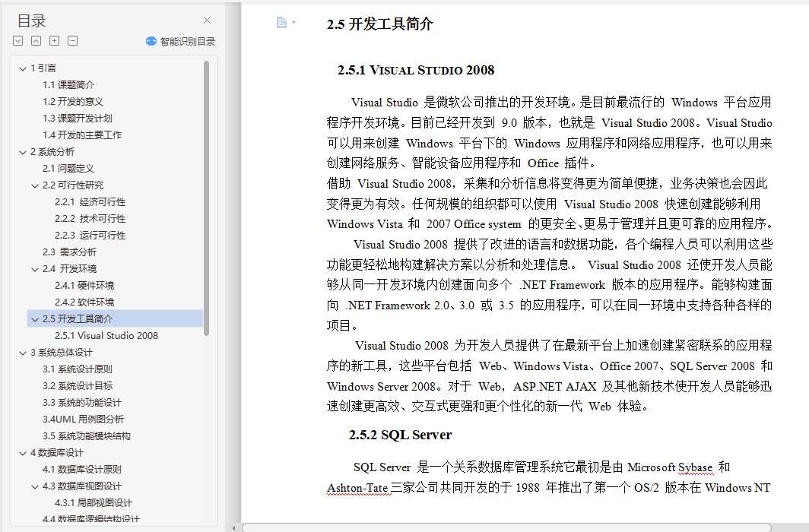
Task: Click the 4 数据库设计 outline heading
Action: pos(57,453)
